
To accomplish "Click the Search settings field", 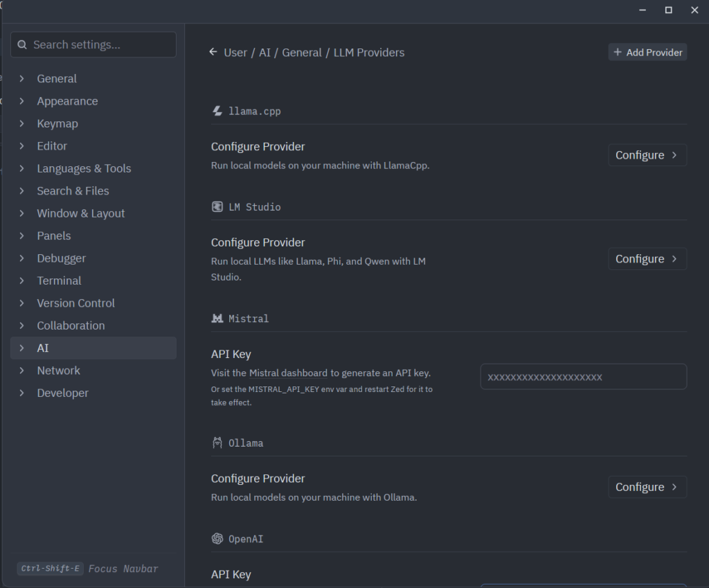I will (x=93, y=44).
